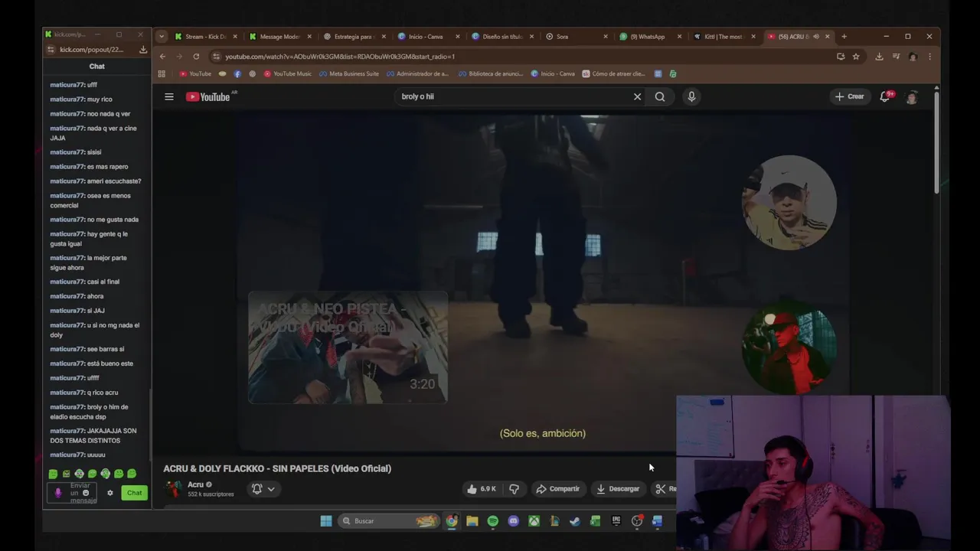Open Steam from the taskbar
Screen dimensions: 980x551
click(575, 521)
